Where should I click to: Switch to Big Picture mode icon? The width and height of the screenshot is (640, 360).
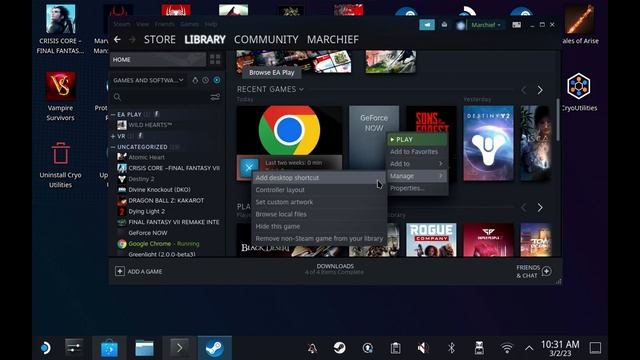(x=516, y=25)
